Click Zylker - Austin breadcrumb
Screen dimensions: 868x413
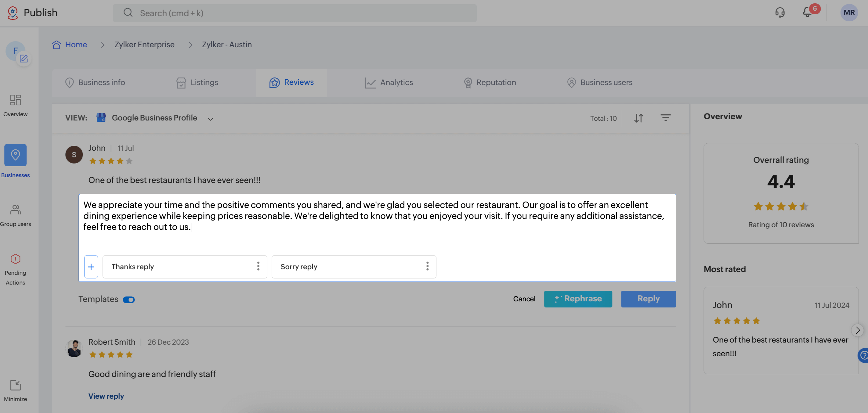[227, 45]
